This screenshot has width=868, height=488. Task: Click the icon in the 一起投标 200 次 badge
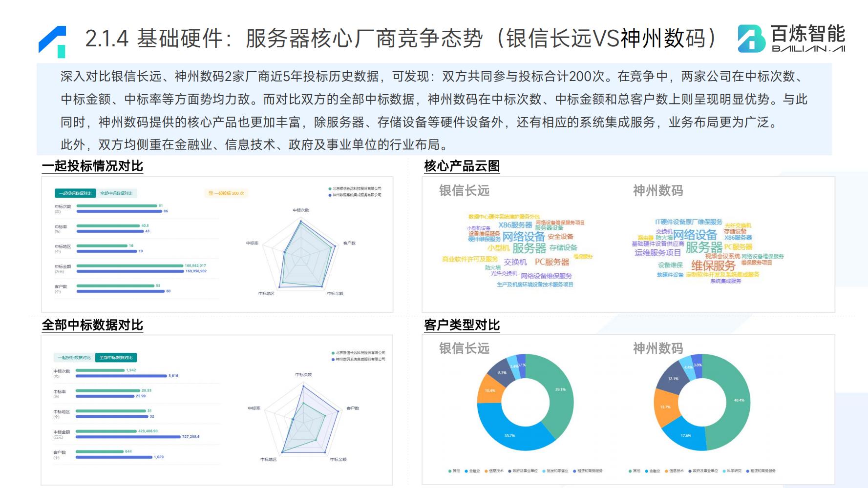pos(211,193)
